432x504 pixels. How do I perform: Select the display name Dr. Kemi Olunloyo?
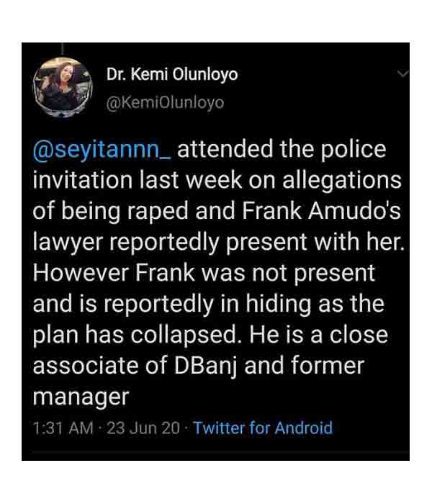tap(172, 75)
